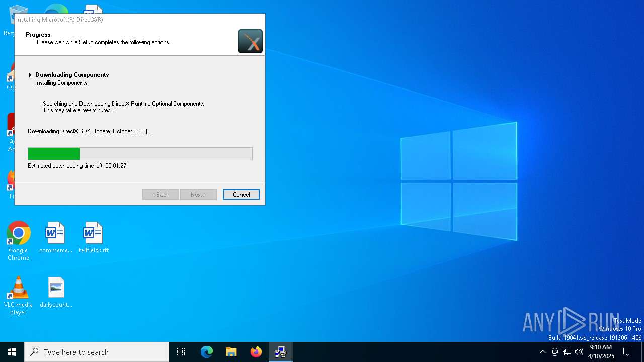
Task: Select the Word document icon at top of desktop
Action: tap(93, 9)
